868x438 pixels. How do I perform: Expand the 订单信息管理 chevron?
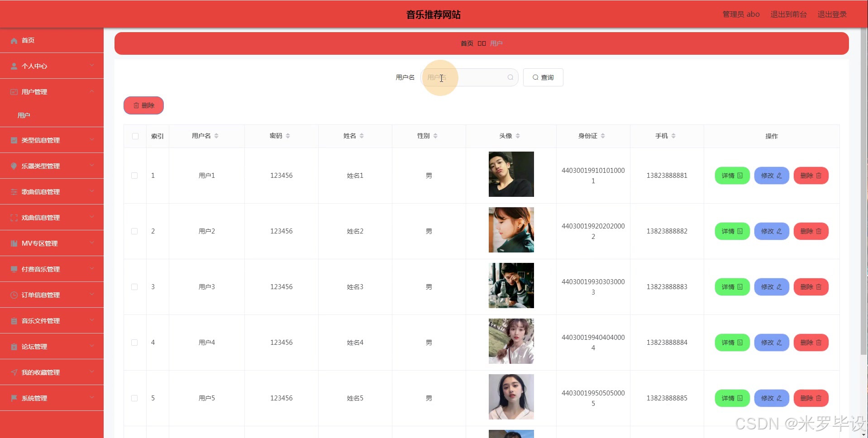coord(92,295)
